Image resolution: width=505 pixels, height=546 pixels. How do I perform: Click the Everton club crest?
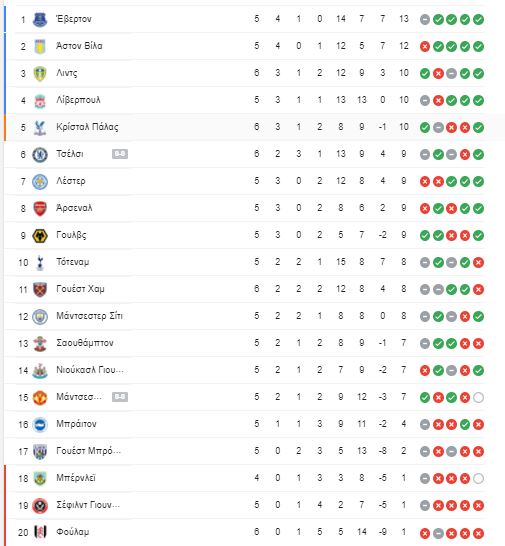tap(40, 19)
